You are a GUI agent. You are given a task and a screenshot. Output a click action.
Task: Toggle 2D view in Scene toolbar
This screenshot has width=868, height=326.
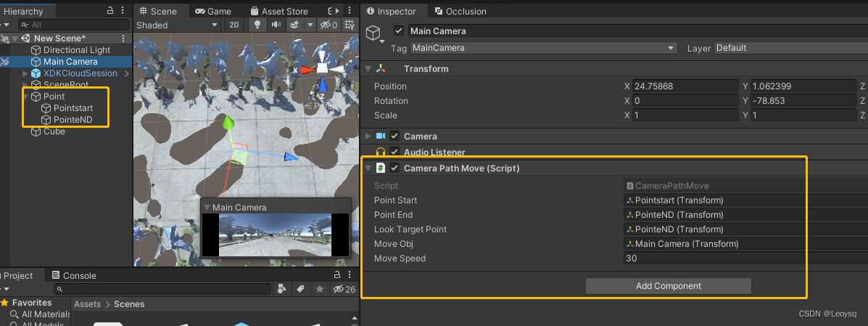point(234,25)
